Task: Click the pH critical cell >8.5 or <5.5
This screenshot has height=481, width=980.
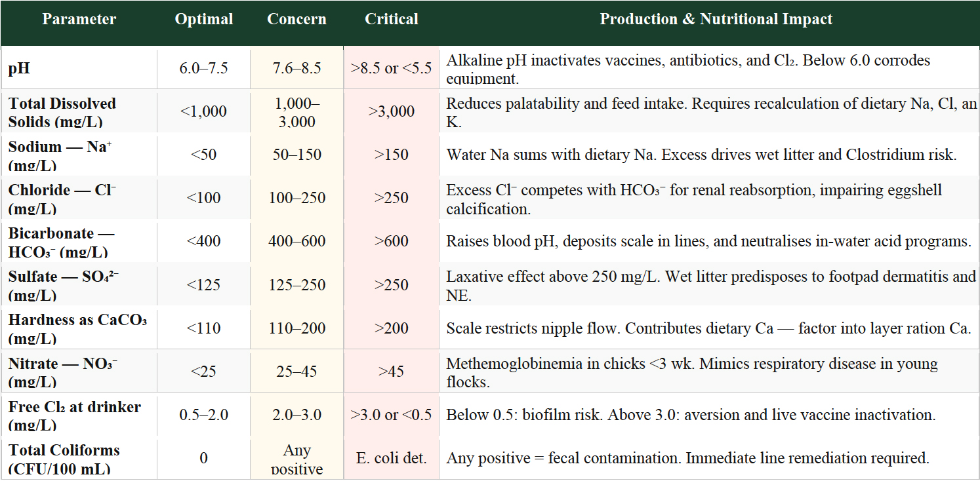Action: coord(392,68)
